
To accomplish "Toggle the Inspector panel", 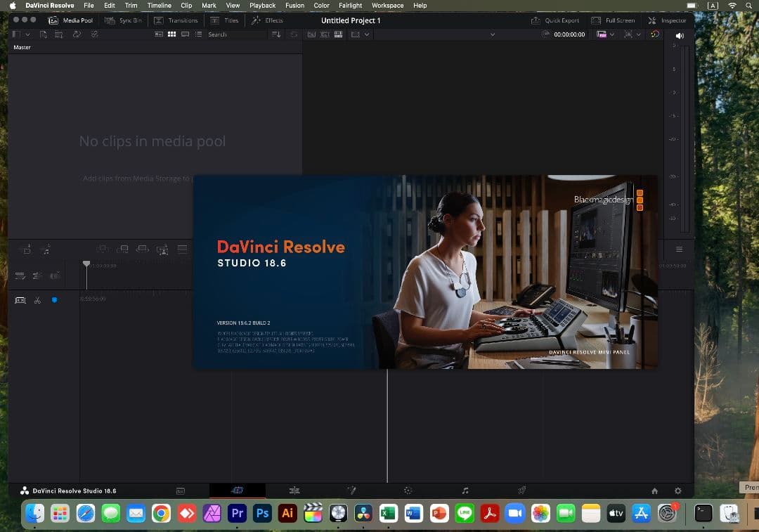I will (666, 20).
